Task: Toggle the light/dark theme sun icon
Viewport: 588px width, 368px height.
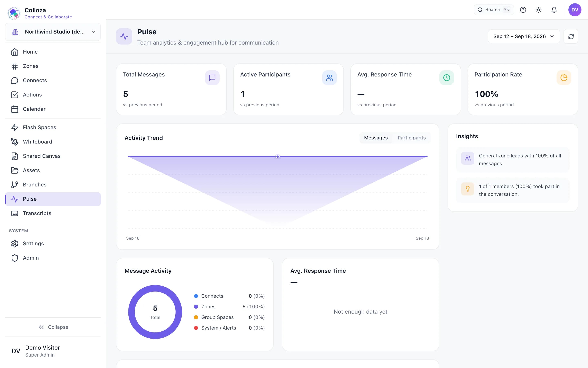Action: click(538, 10)
